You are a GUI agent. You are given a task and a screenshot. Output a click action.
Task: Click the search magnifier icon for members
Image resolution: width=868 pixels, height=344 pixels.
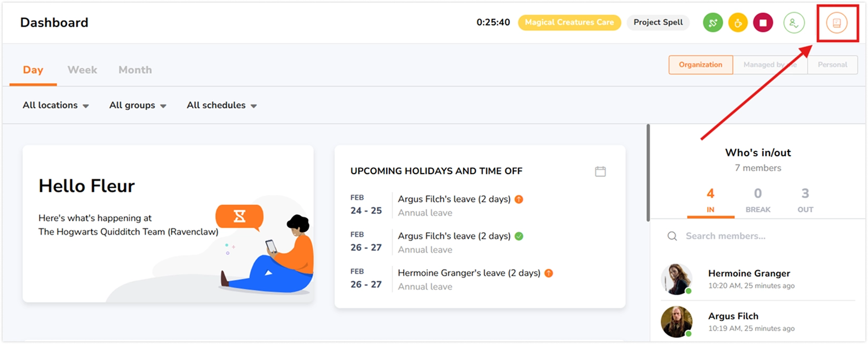[672, 236]
